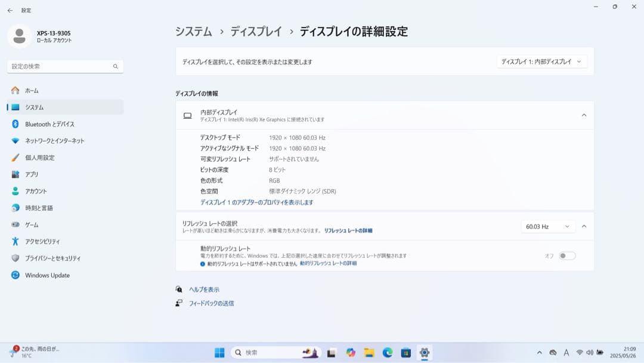Enable 動的リフレッシュレート toggle
644x363 pixels.
point(566,255)
